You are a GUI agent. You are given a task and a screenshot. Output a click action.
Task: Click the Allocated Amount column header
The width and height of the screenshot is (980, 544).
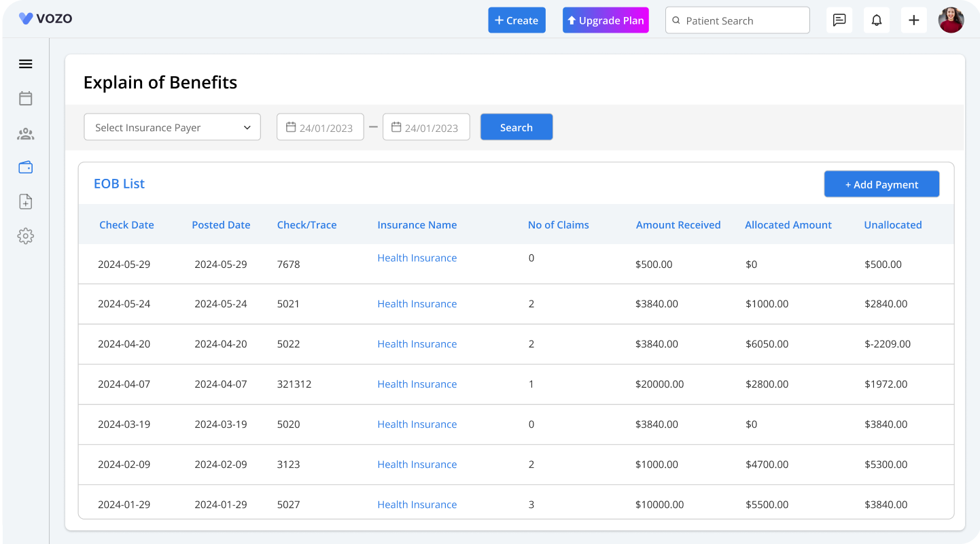[x=788, y=225]
